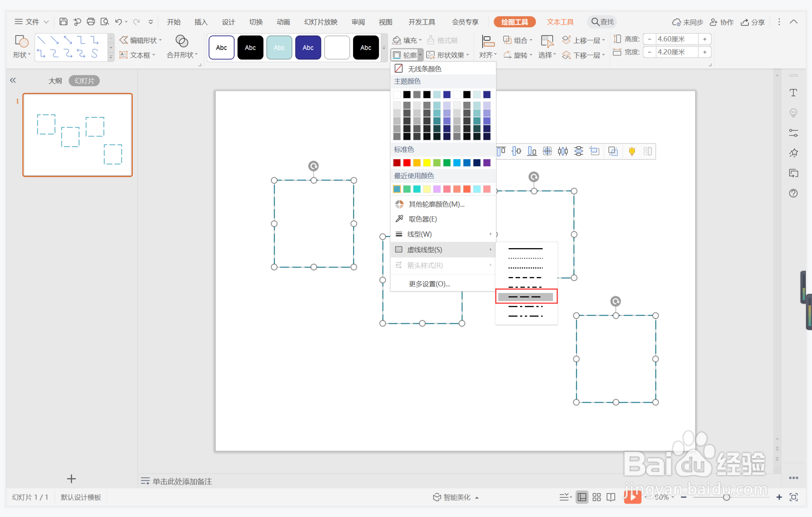The image size is (812, 517).
Task: Click the yellow lightbulb icon in floating toolbar
Action: click(632, 152)
